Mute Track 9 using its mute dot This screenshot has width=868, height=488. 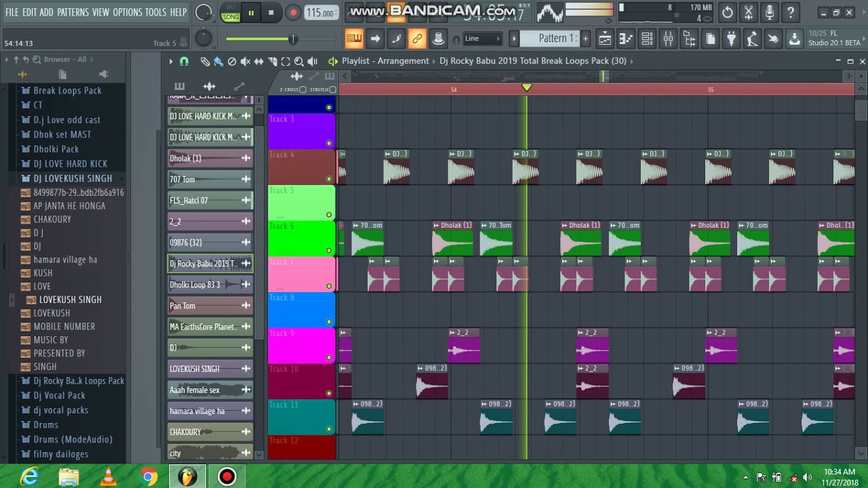[x=329, y=357]
